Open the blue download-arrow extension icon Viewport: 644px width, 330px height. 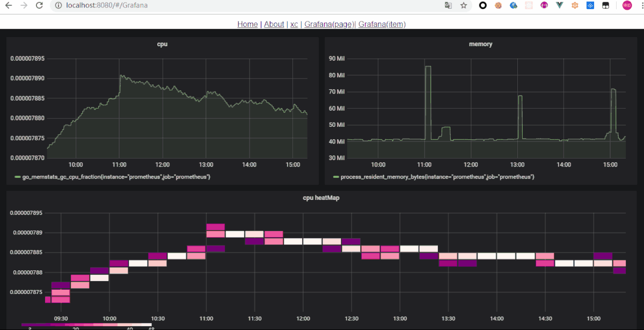pos(590,5)
